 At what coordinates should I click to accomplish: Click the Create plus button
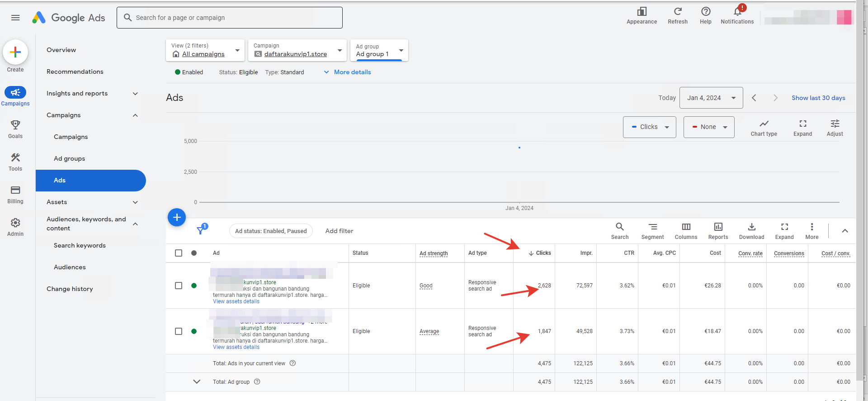pos(15,53)
